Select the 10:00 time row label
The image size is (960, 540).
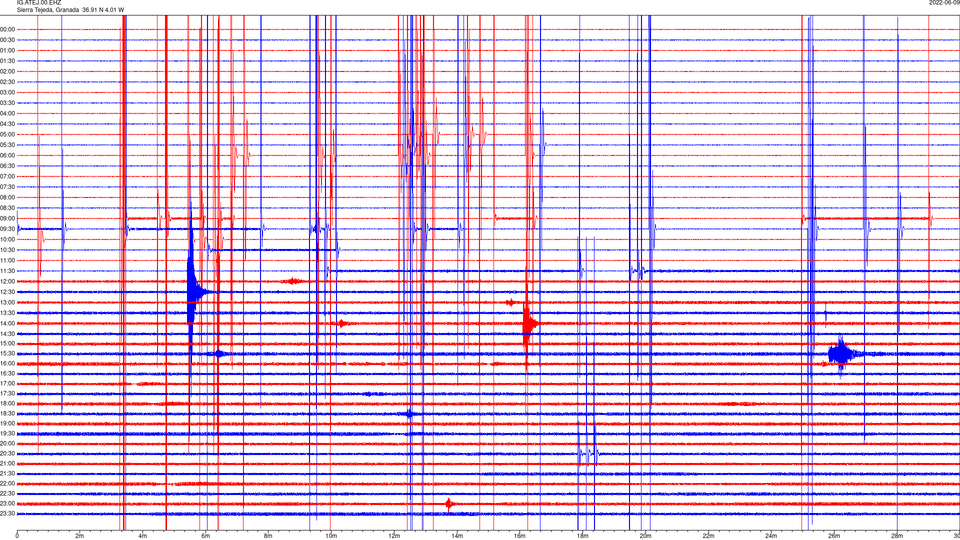8,239
